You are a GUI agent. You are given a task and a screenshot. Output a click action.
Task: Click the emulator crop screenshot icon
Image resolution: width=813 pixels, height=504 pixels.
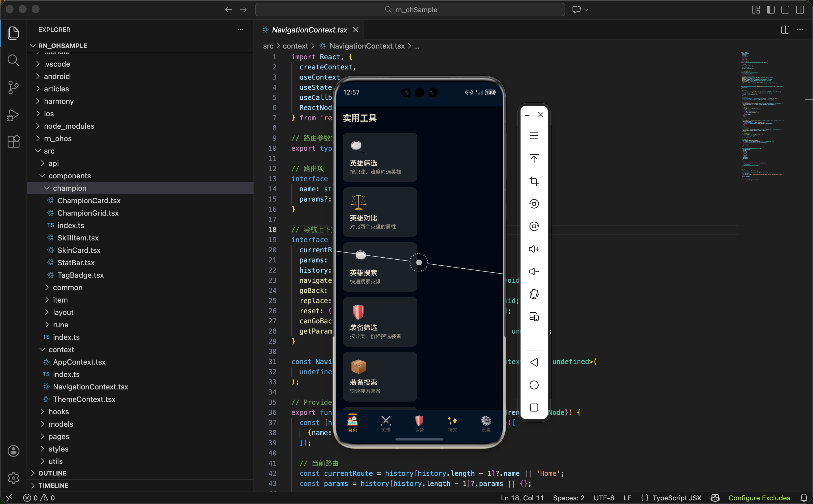coord(534,181)
